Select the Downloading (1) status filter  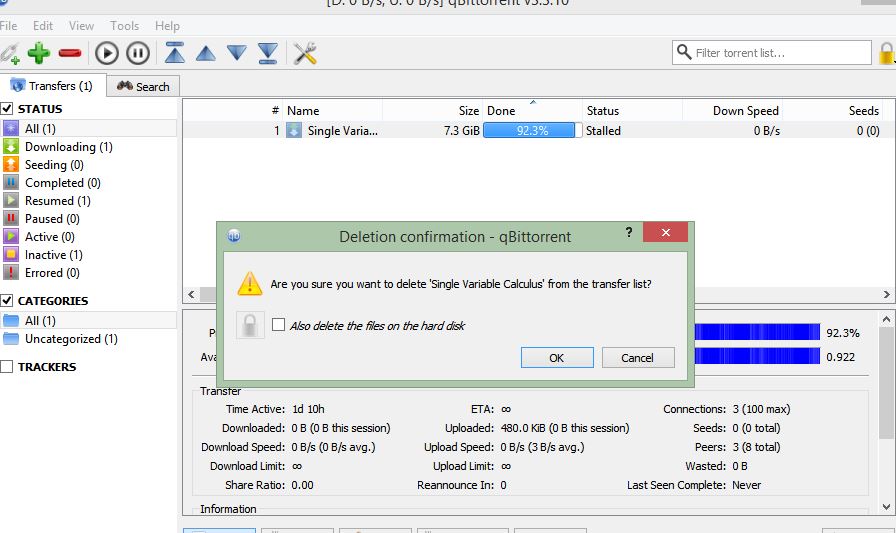(x=89, y=147)
